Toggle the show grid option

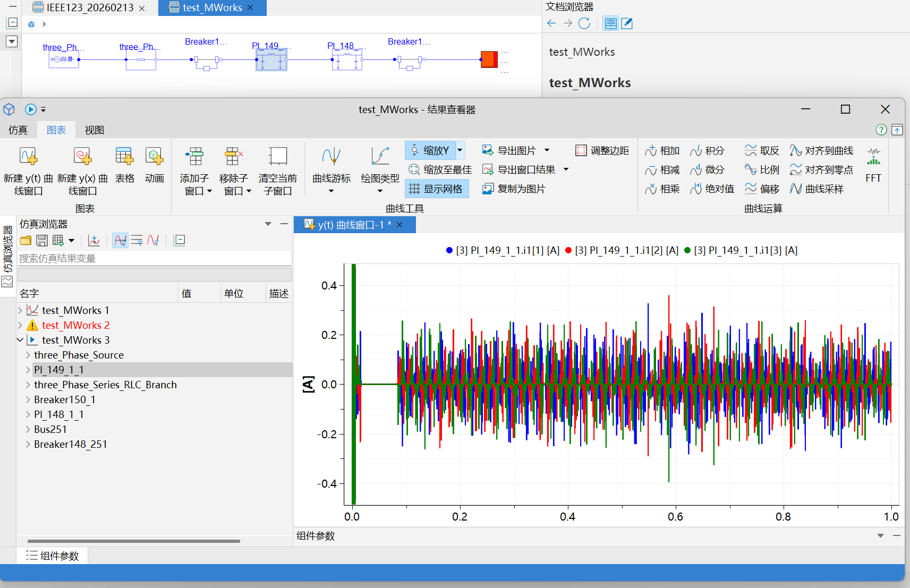pyautogui.click(x=437, y=189)
